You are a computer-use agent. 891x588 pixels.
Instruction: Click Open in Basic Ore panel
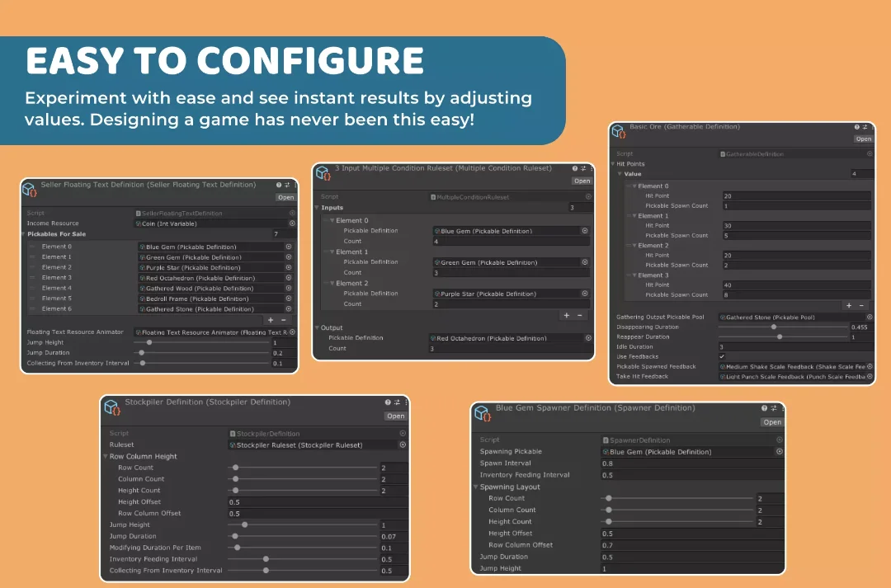864,139
